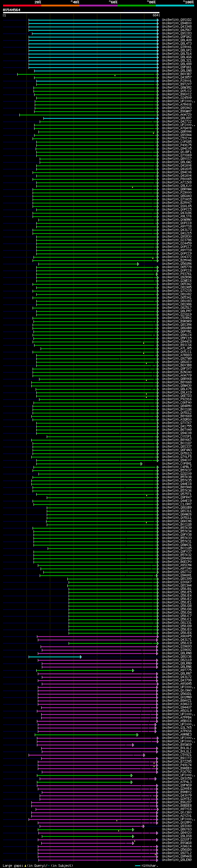Click the cyan alignment bar for UniRef100_Q9SXD2
The image size is (197, 868).
pos(93,20)
